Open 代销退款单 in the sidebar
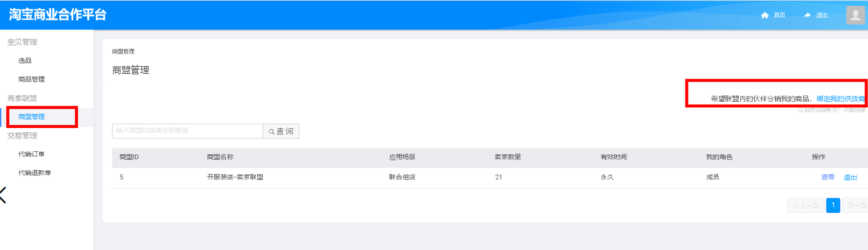 click(x=35, y=173)
